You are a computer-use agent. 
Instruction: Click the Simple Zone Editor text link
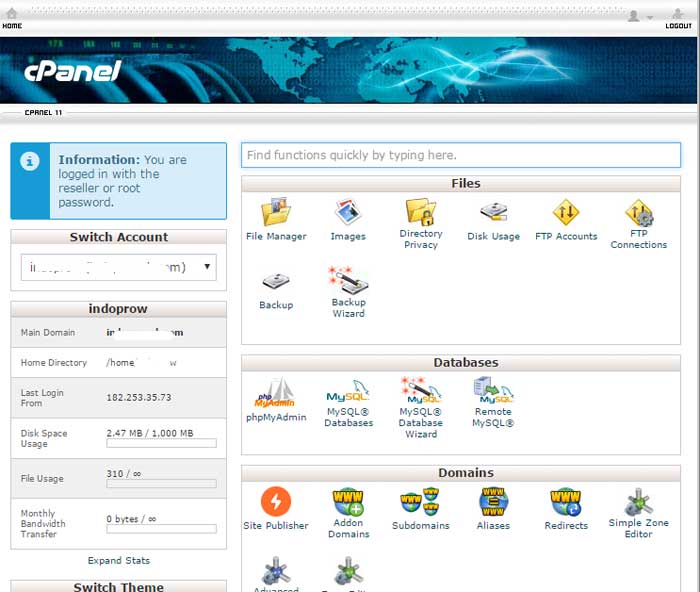(639, 528)
